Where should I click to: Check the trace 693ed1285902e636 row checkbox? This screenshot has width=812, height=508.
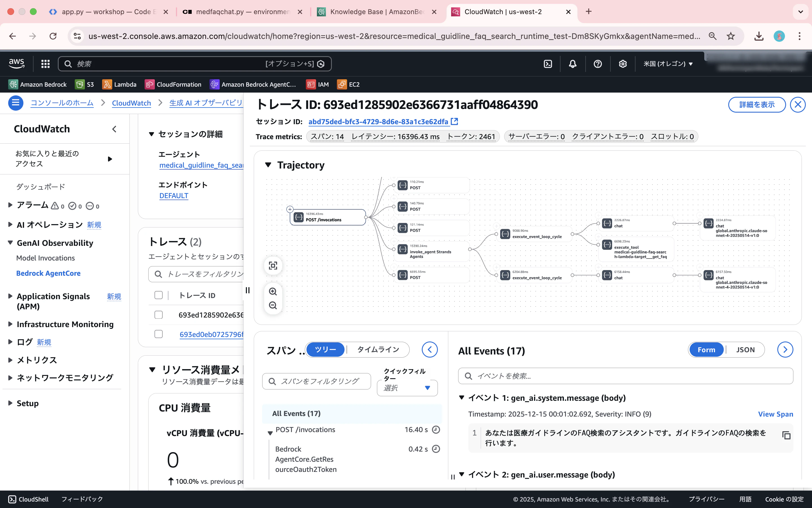(x=158, y=315)
